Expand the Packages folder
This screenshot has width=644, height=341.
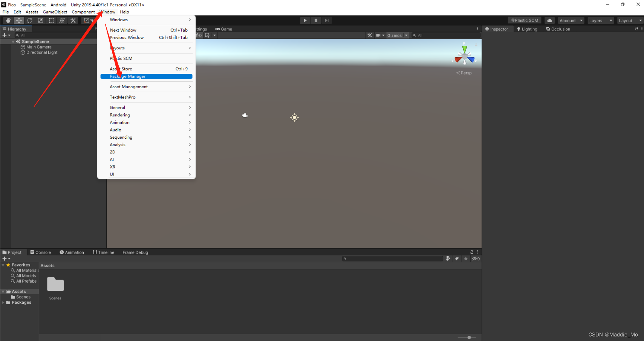[x=3, y=302]
